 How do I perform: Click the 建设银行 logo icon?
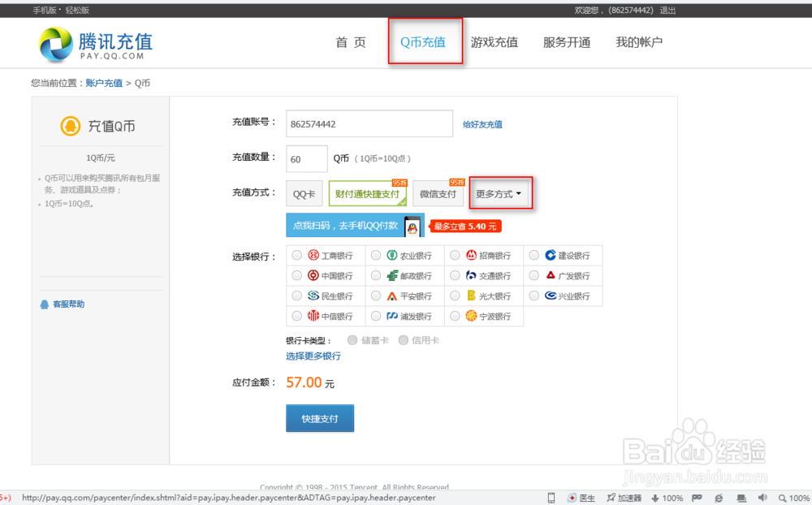[x=551, y=255]
